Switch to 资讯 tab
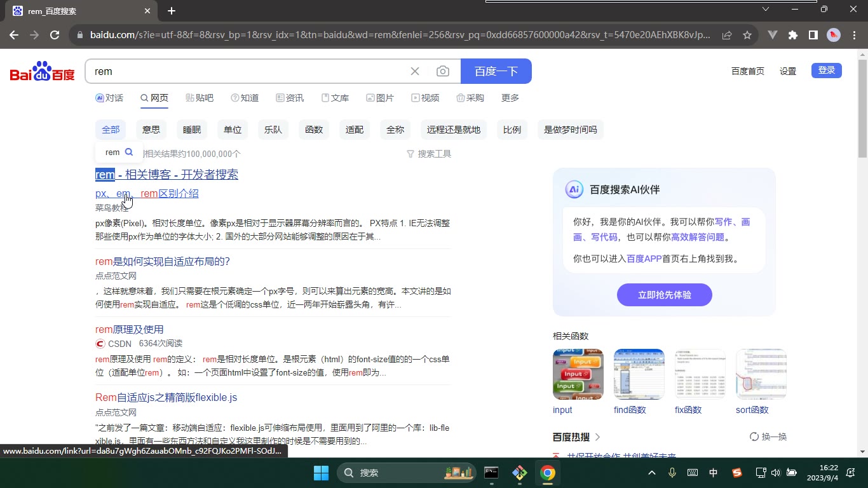This screenshot has width=868, height=488. coord(290,98)
